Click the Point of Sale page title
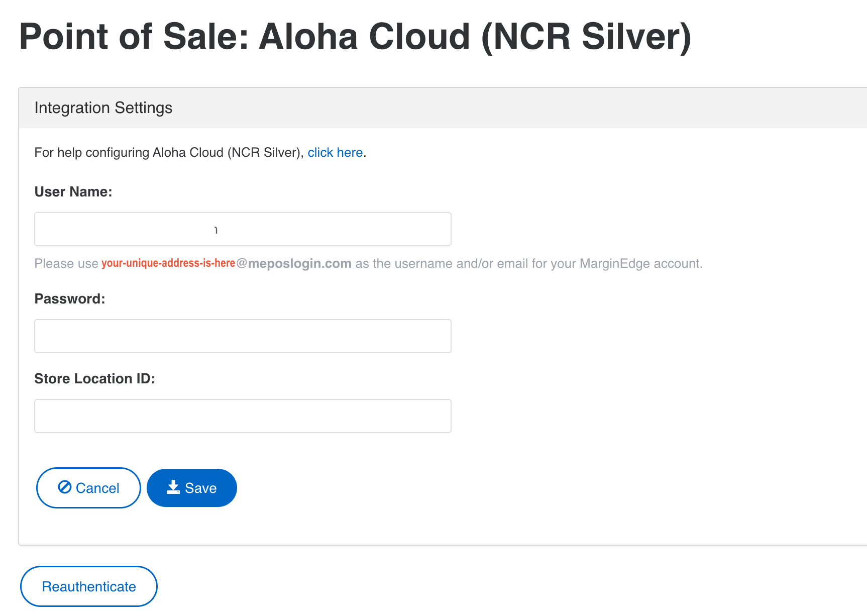 point(355,37)
